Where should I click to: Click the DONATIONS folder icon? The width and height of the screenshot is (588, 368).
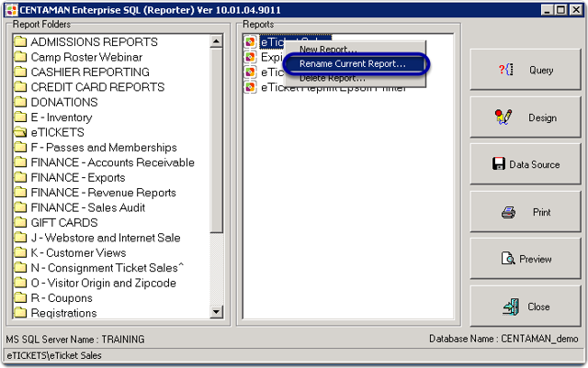point(20,103)
